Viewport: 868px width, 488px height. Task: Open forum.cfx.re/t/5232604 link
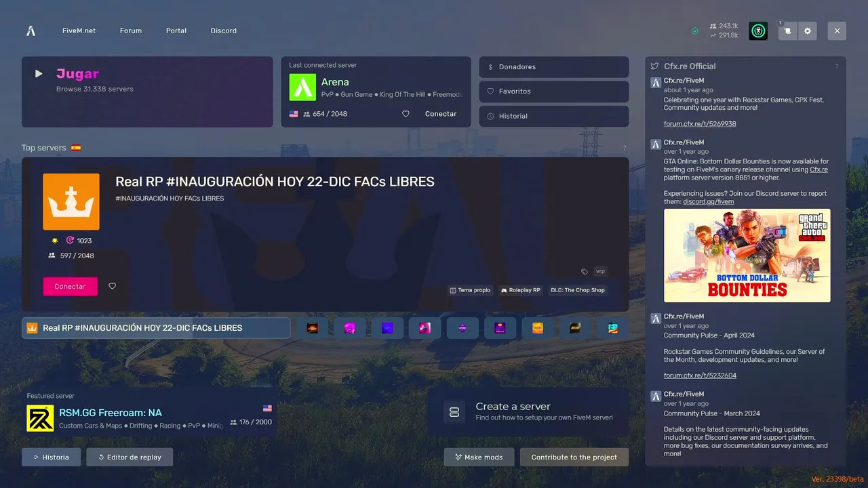[x=700, y=375]
